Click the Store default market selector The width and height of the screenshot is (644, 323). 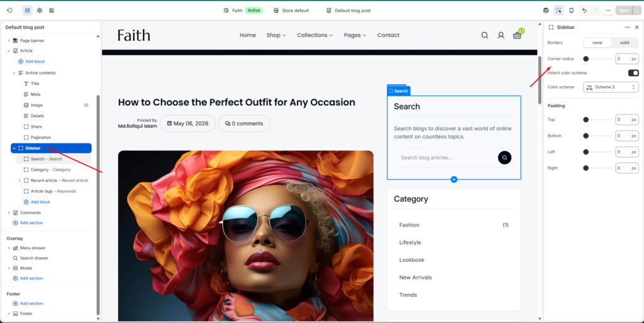click(x=291, y=11)
